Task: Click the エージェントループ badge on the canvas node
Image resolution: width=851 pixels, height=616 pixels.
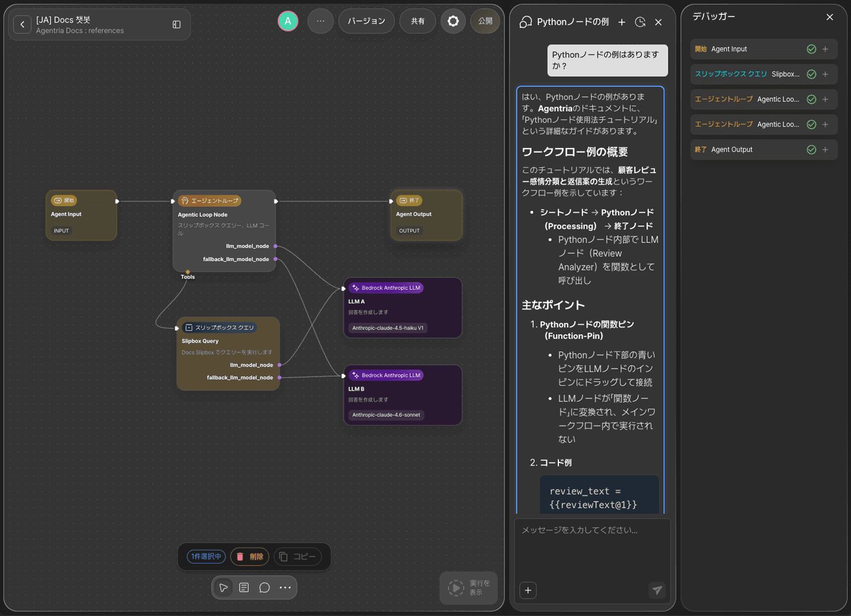Action: pos(209,201)
